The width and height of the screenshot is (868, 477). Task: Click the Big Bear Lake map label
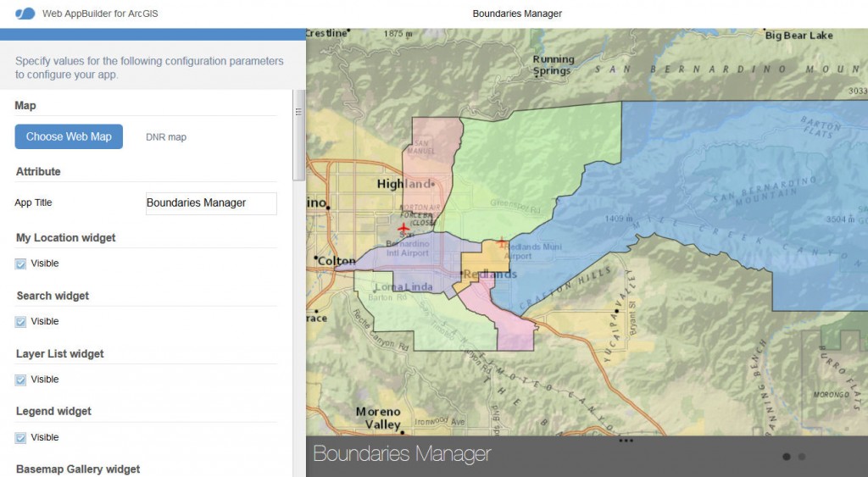[798, 36]
